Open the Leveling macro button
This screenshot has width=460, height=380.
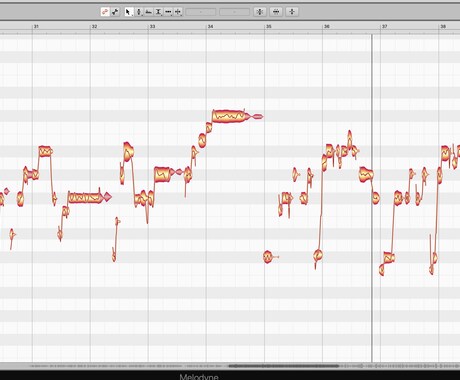pos(292,12)
